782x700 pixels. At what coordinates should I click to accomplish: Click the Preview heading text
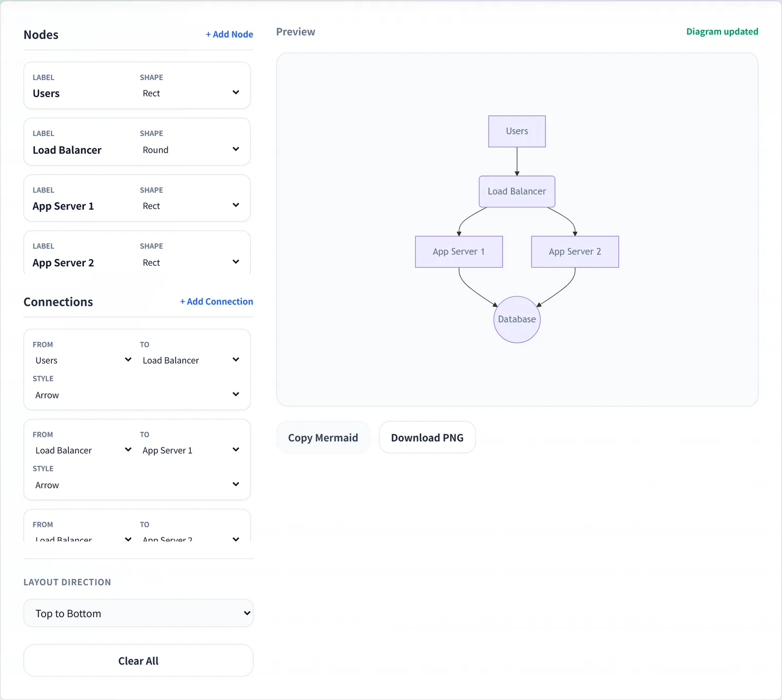tap(296, 32)
